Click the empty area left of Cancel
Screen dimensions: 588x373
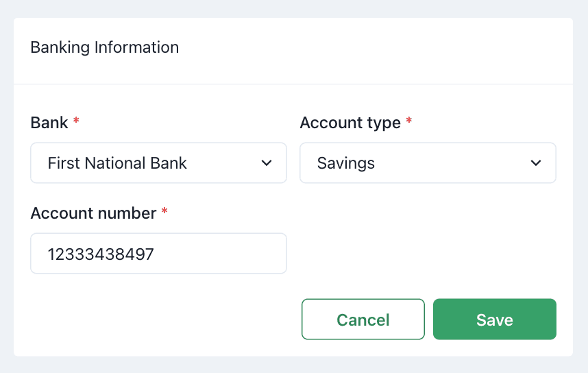[158, 320]
